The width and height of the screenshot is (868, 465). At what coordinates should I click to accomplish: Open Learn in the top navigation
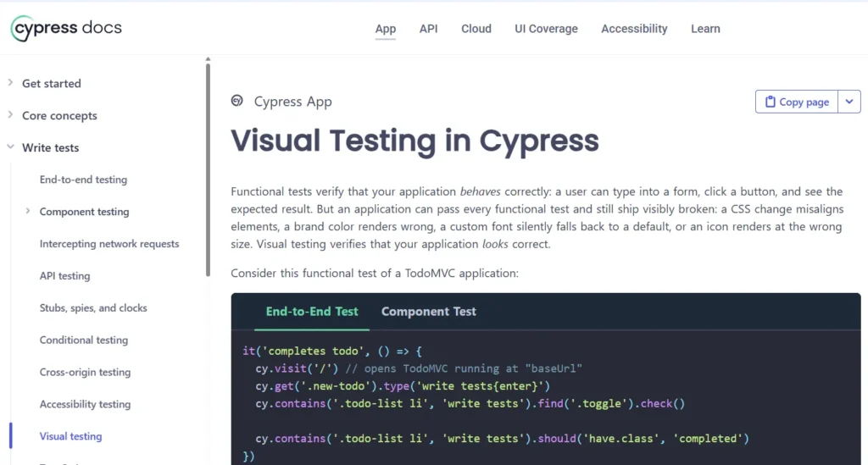705,29
